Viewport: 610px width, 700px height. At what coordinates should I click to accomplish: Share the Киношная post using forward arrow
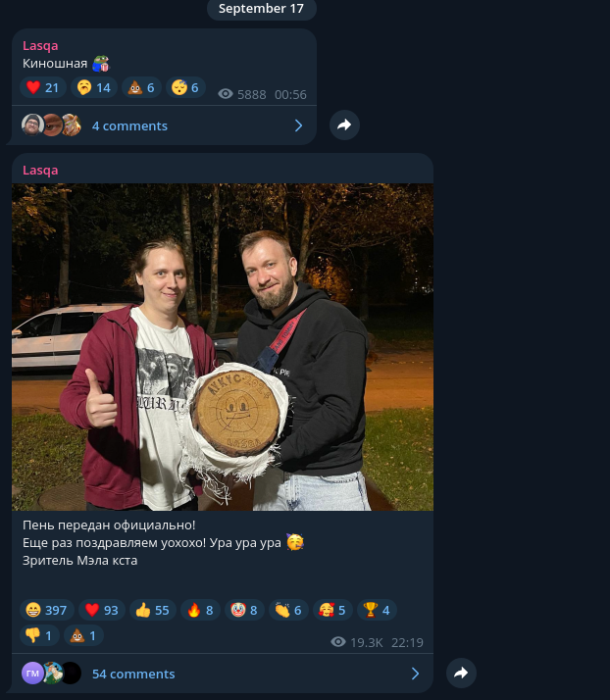[x=344, y=125]
